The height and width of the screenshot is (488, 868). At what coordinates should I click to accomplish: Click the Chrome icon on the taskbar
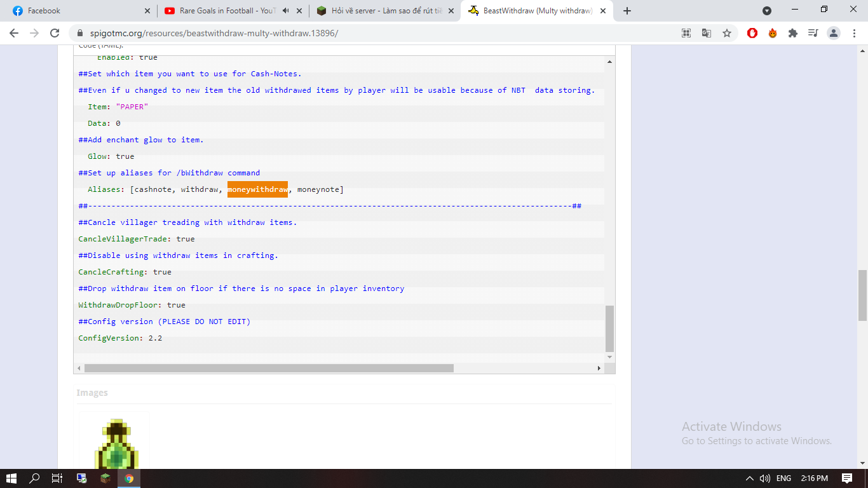click(129, 478)
